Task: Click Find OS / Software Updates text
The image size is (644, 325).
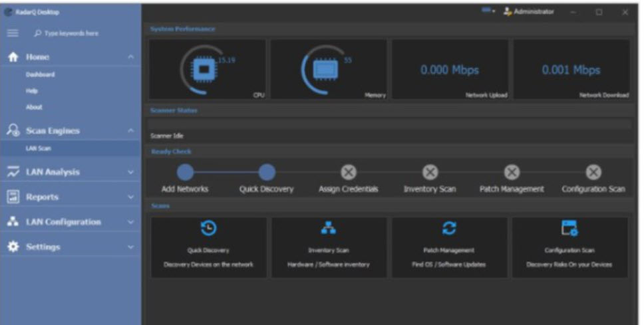Action: pyautogui.click(x=449, y=265)
